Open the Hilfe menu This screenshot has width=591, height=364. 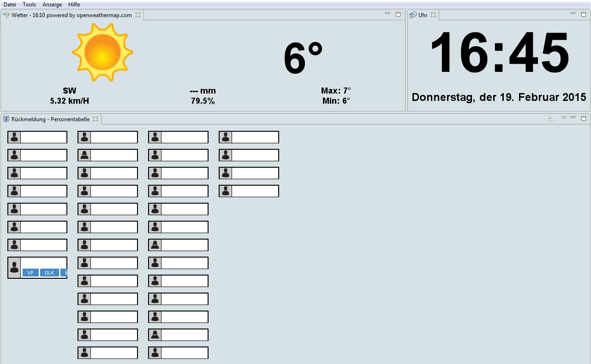click(x=74, y=5)
